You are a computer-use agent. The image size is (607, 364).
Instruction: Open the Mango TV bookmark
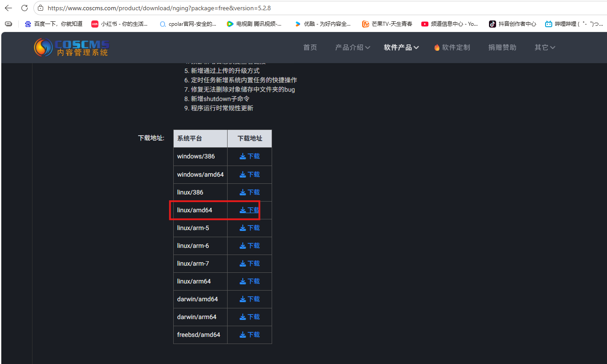pos(387,24)
